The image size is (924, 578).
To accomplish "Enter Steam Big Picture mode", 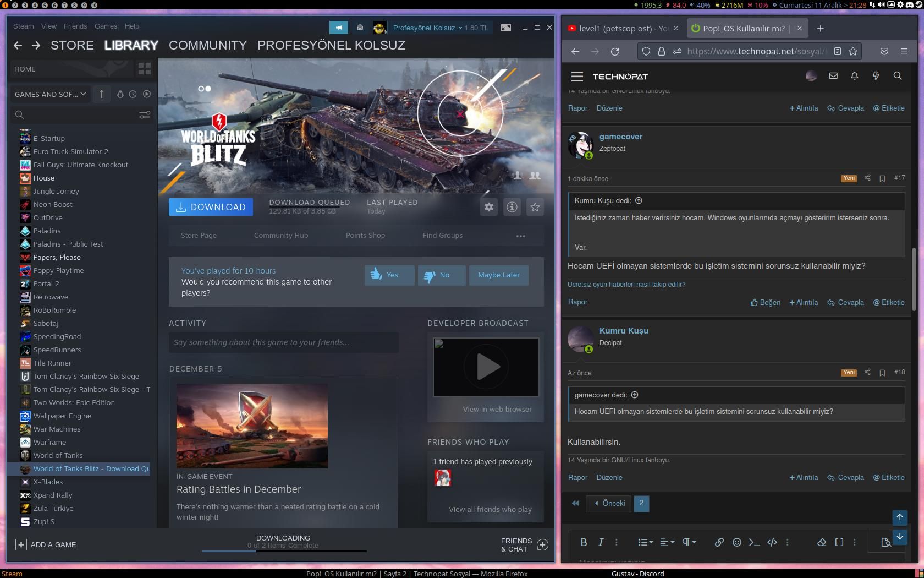I will (506, 28).
